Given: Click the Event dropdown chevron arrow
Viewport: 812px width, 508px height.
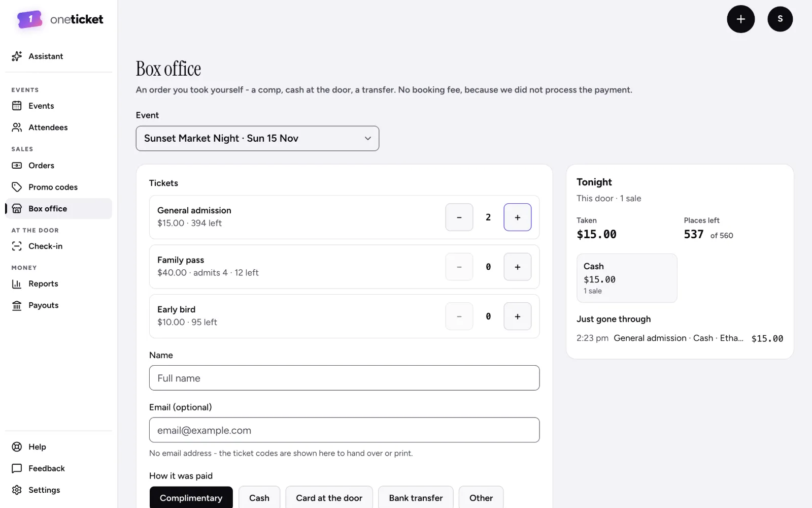Looking at the screenshot, I should [x=368, y=139].
